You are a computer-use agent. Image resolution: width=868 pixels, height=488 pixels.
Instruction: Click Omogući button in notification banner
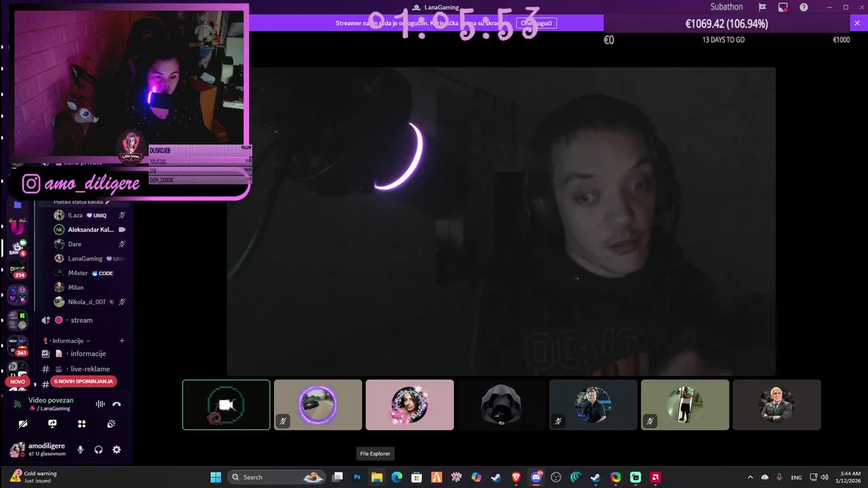pyautogui.click(x=536, y=23)
